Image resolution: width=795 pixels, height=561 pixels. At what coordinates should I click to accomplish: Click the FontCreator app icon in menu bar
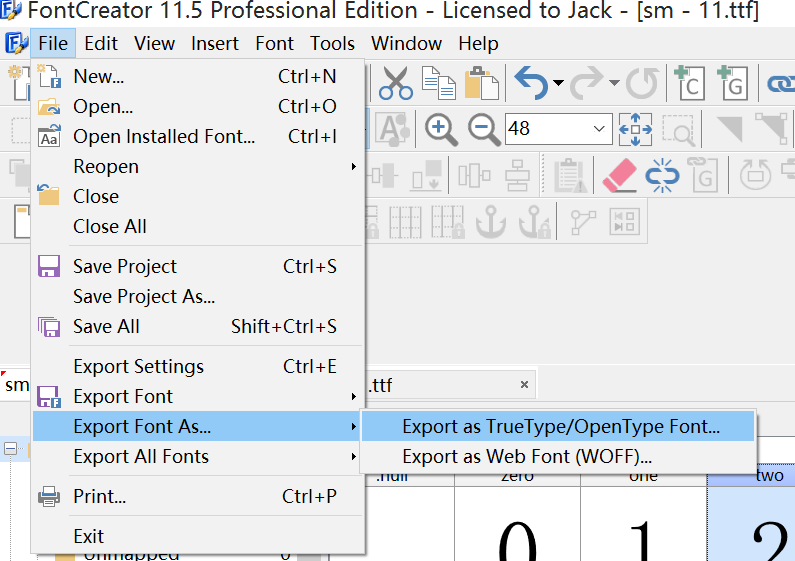pos(16,44)
